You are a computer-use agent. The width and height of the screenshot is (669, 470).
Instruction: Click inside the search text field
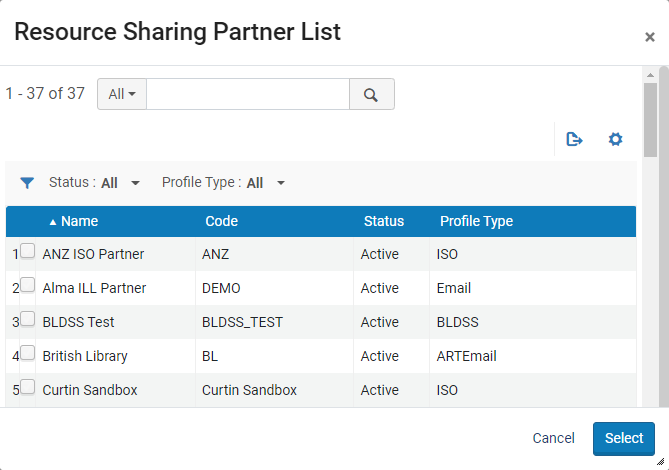point(247,94)
